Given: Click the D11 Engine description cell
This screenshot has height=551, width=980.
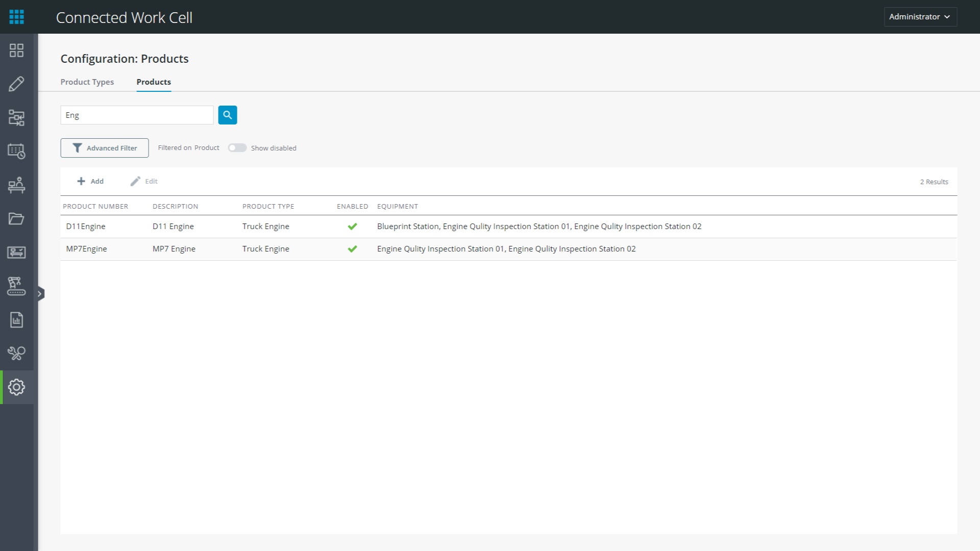Looking at the screenshot, I should tap(173, 227).
